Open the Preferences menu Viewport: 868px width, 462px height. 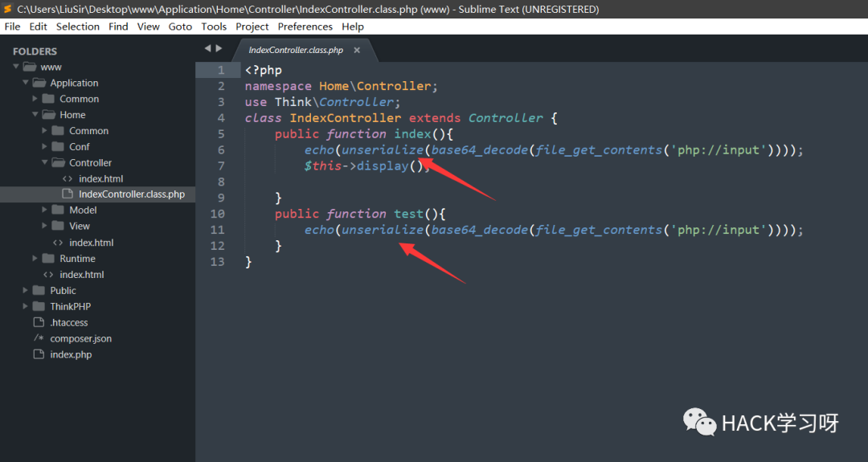[x=305, y=27]
